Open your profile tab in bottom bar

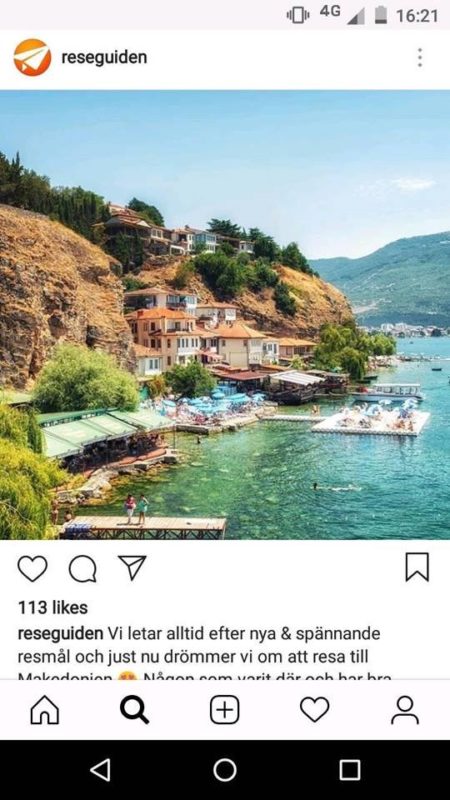point(405,710)
